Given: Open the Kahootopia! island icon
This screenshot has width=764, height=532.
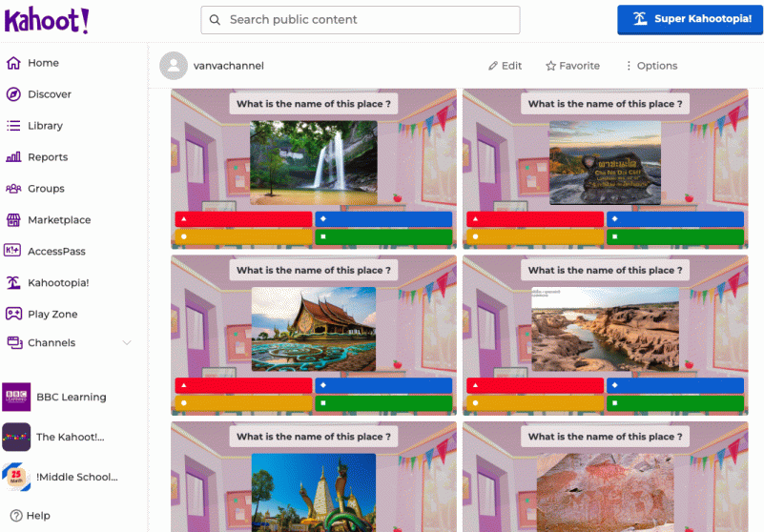Looking at the screenshot, I should click(x=13, y=283).
